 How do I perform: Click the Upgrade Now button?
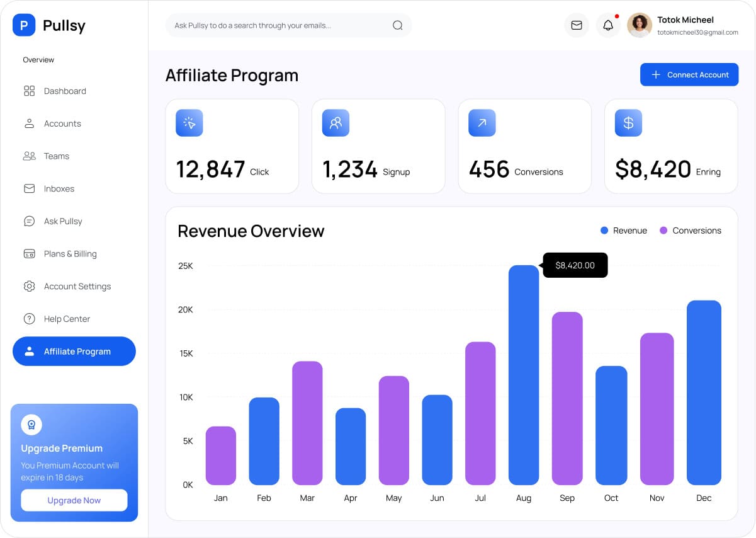click(74, 500)
